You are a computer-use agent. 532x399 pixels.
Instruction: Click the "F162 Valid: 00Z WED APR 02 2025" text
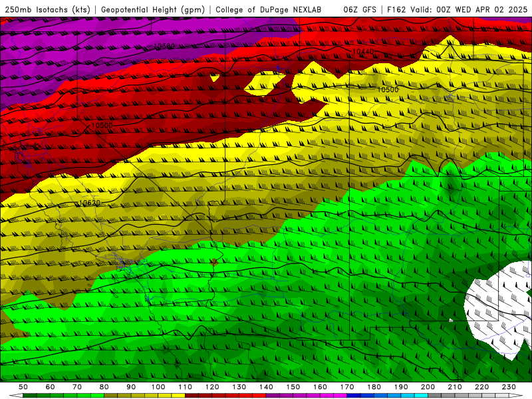pyautogui.click(x=457, y=10)
